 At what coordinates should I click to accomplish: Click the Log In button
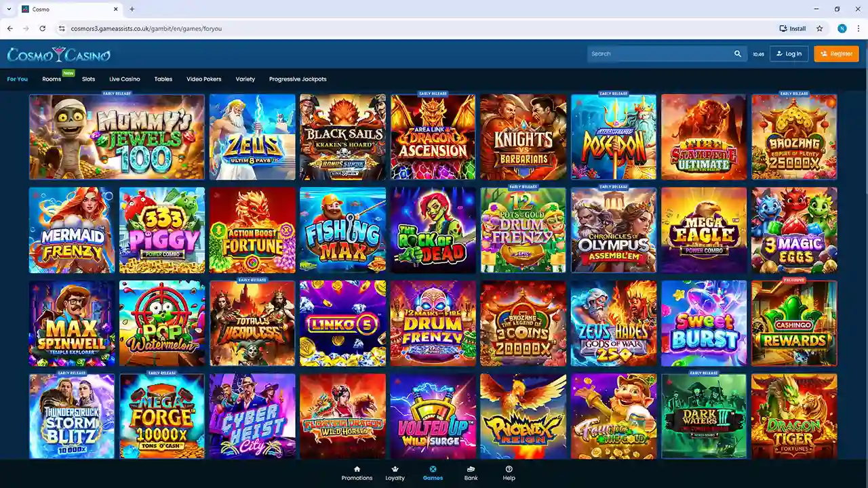point(789,54)
